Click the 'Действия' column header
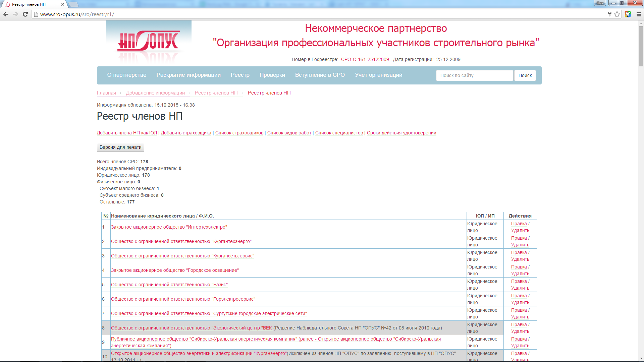Image resolution: width=644 pixels, height=362 pixels. (520, 216)
